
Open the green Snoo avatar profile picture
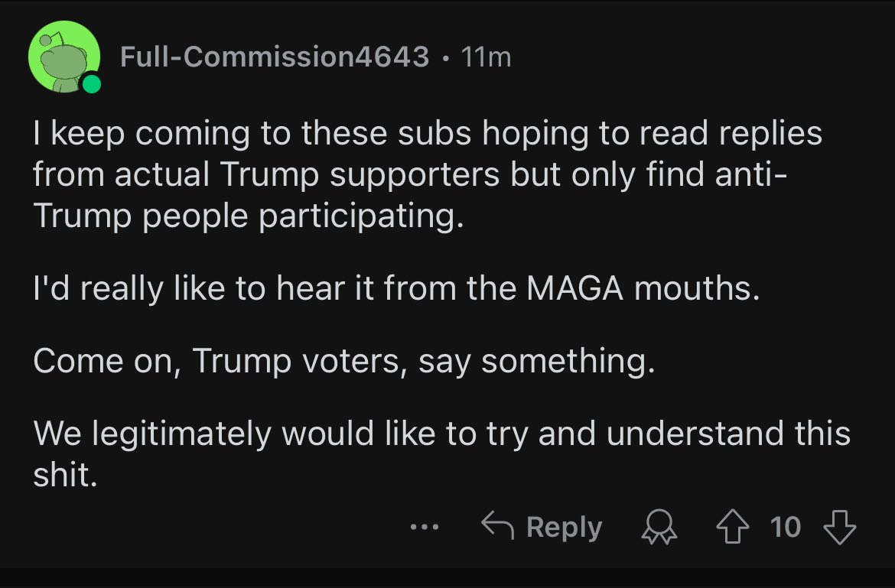coord(64,57)
